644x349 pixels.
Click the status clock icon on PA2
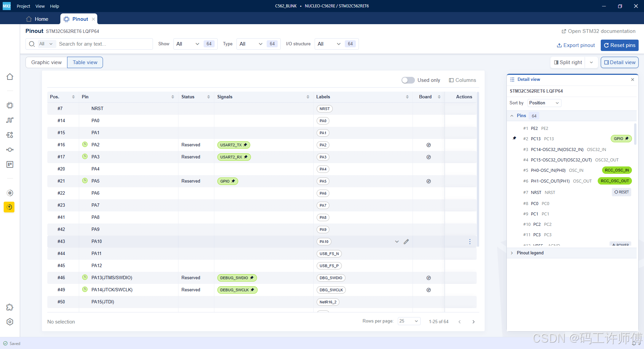pos(85,144)
